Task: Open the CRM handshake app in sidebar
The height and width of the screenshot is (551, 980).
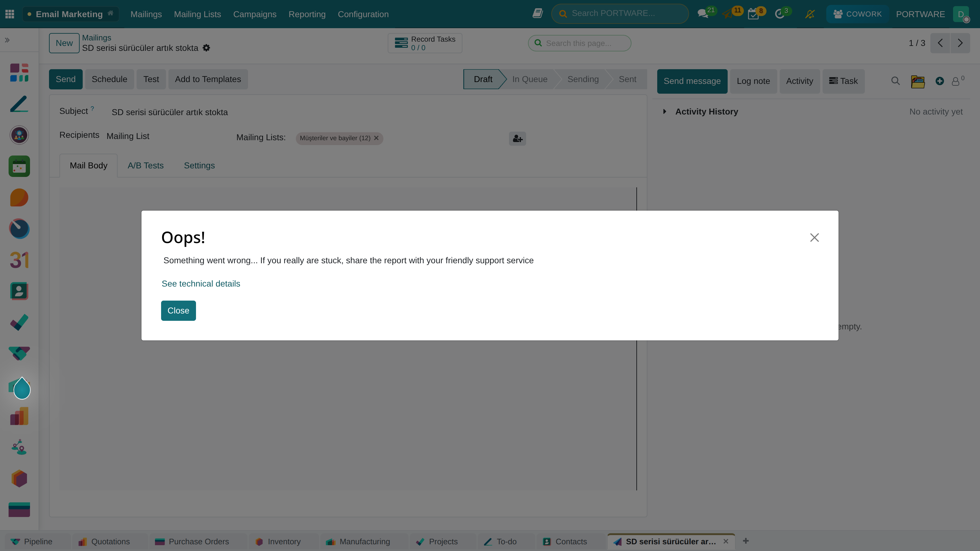Action: pyautogui.click(x=19, y=354)
